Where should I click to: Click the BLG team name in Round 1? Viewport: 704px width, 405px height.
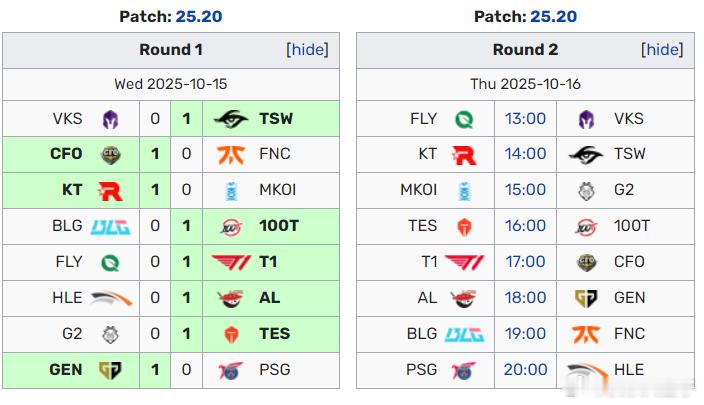click(x=67, y=226)
